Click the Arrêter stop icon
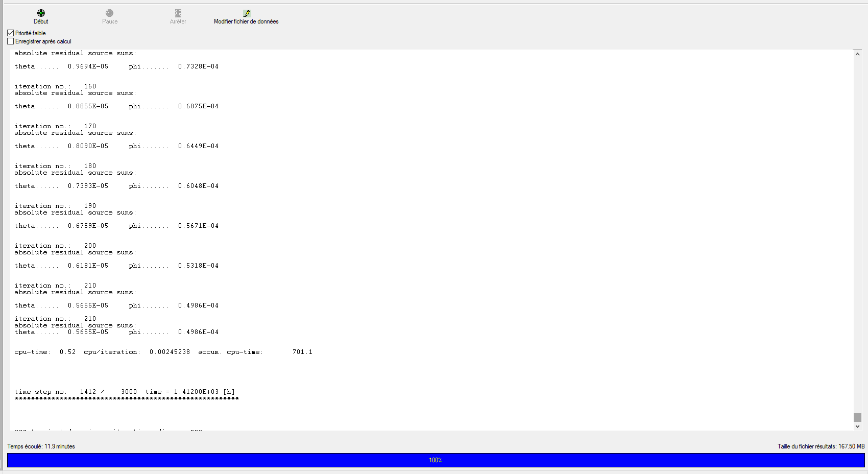Image resolution: width=868 pixels, height=474 pixels. coord(178,13)
